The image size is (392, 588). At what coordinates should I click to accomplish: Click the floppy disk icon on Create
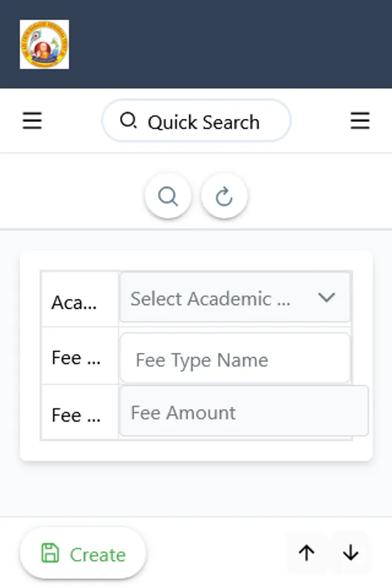tap(50, 553)
